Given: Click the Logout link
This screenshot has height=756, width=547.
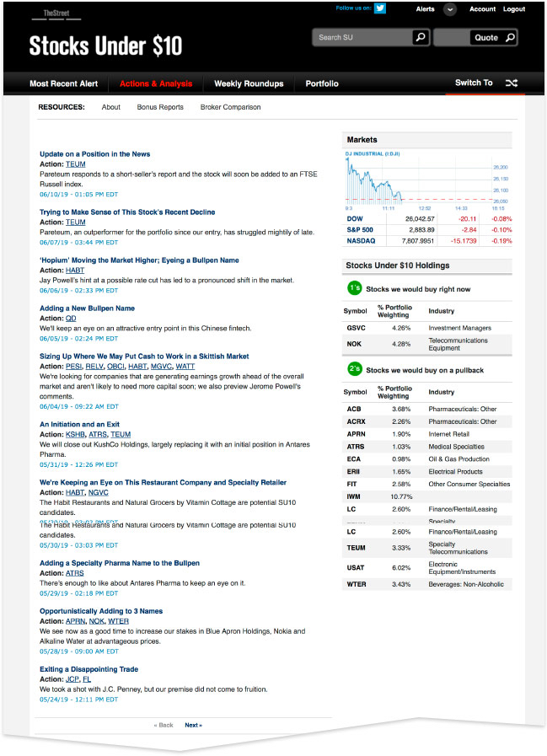Looking at the screenshot, I should tap(514, 9).
